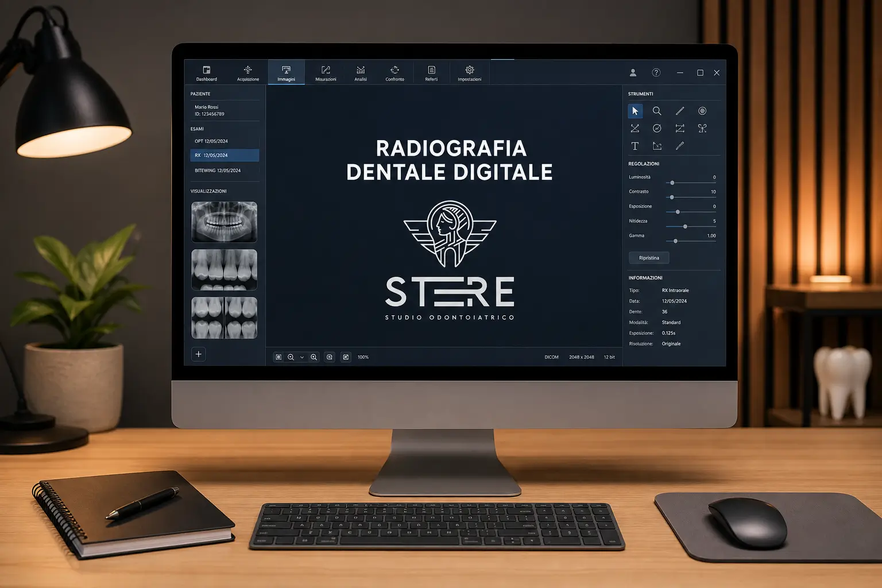Click the zoom out magnifier in bottom toolbar

(291, 357)
